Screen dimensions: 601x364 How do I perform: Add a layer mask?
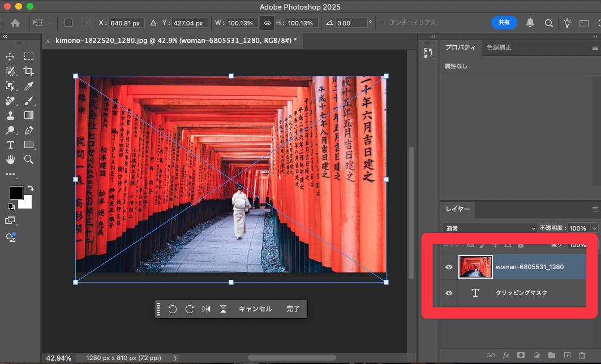pos(521,355)
